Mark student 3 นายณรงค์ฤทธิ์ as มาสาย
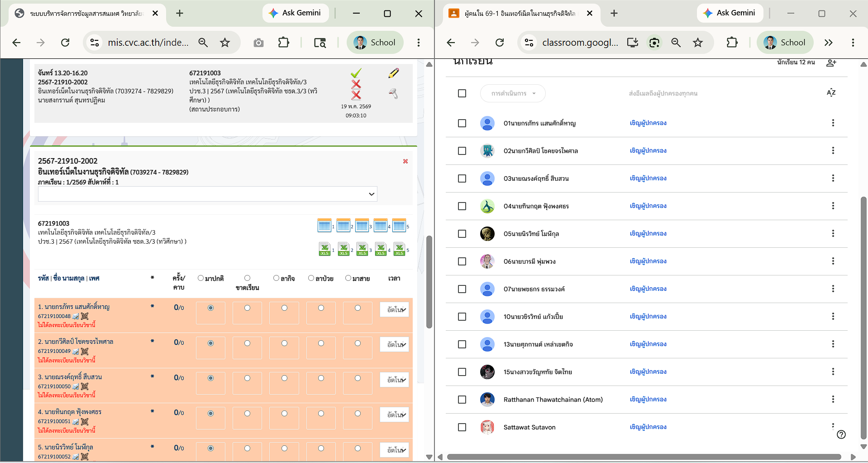The width and height of the screenshot is (868, 463). click(358, 378)
